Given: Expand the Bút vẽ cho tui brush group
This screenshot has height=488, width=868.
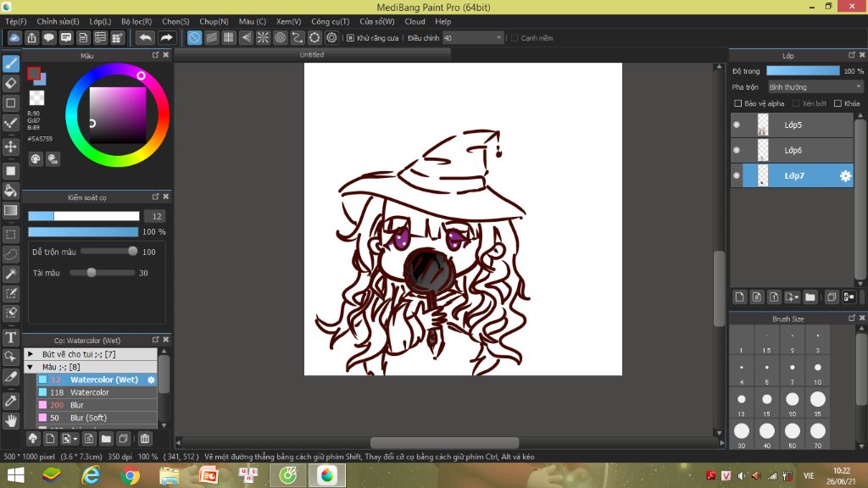Looking at the screenshot, I should pyautogui.click(x=31, y=354).
